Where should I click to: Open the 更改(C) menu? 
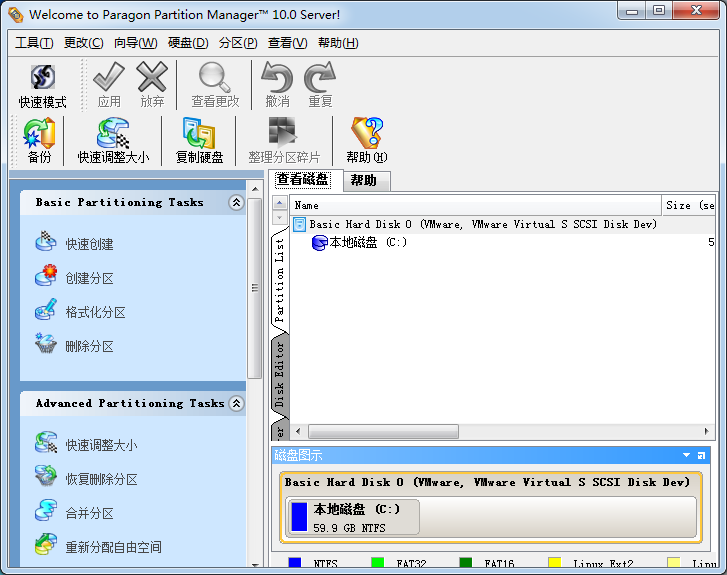pyautogui.click(x=83, y=43)
